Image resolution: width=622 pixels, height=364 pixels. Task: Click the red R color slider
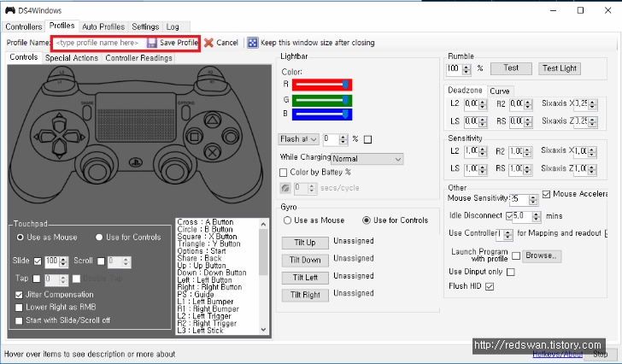(322, 85)
